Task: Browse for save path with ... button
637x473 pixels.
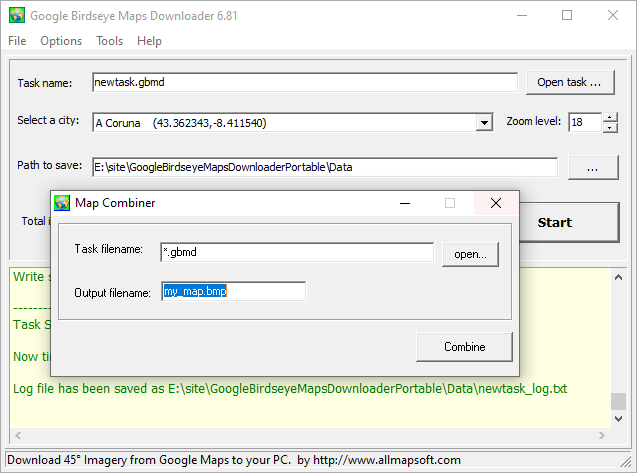Action: [x=593, y=167]
